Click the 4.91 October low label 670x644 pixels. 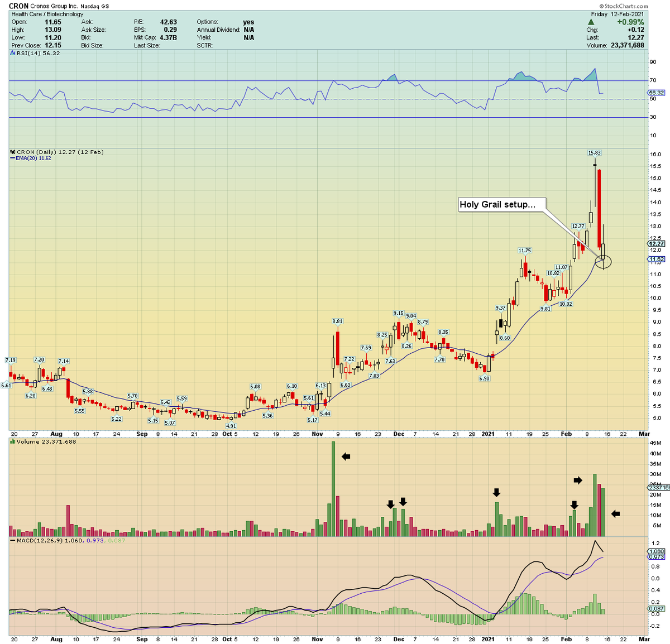pyautogui.click(x=231, y=426)
